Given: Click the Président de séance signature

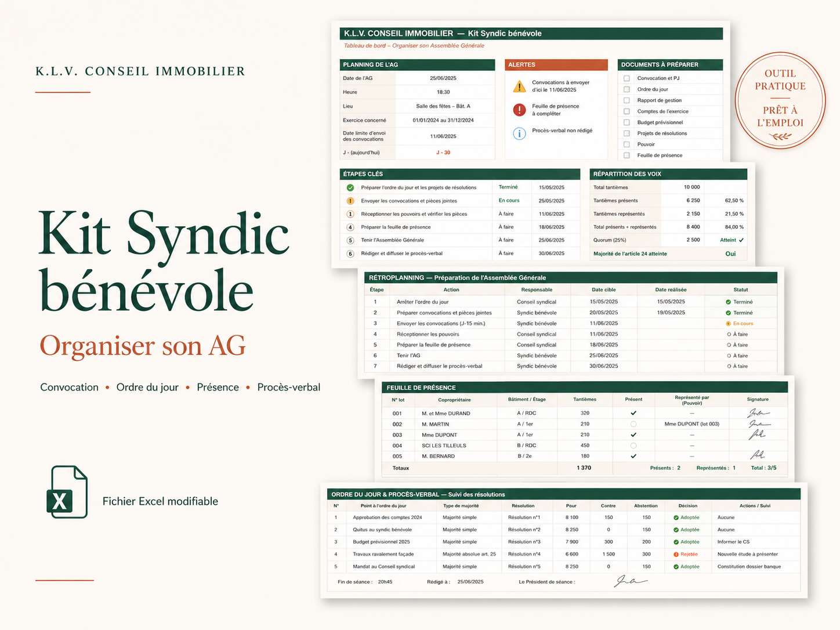Looking at the screenshot, I should tap(631, 581).
